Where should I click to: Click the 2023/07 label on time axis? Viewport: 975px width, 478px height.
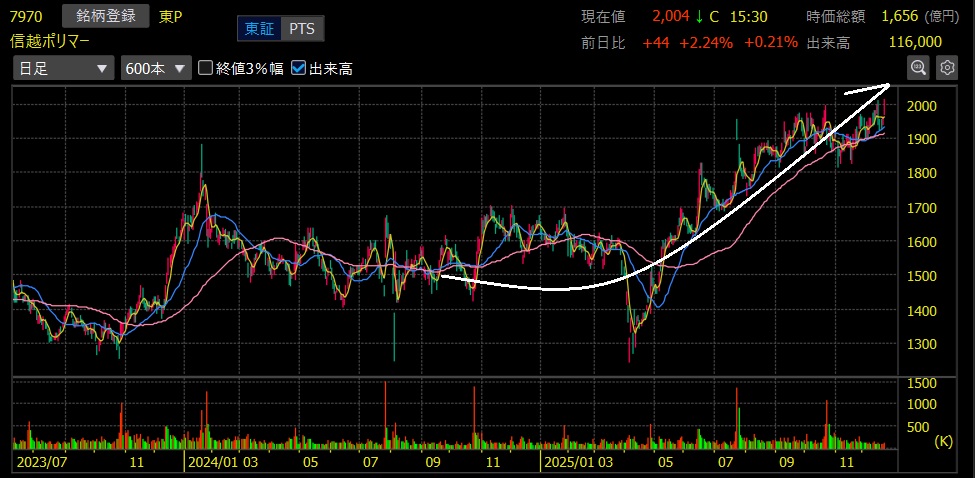(42, 463)
